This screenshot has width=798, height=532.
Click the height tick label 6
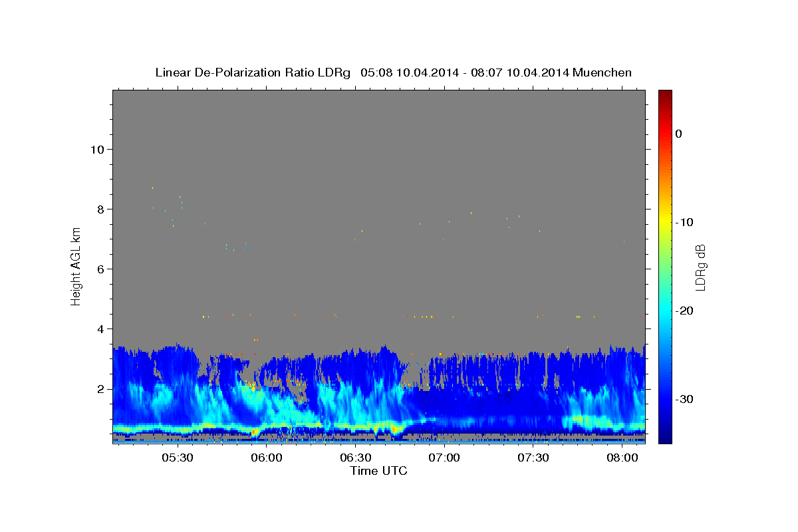(x=100, y=269)
